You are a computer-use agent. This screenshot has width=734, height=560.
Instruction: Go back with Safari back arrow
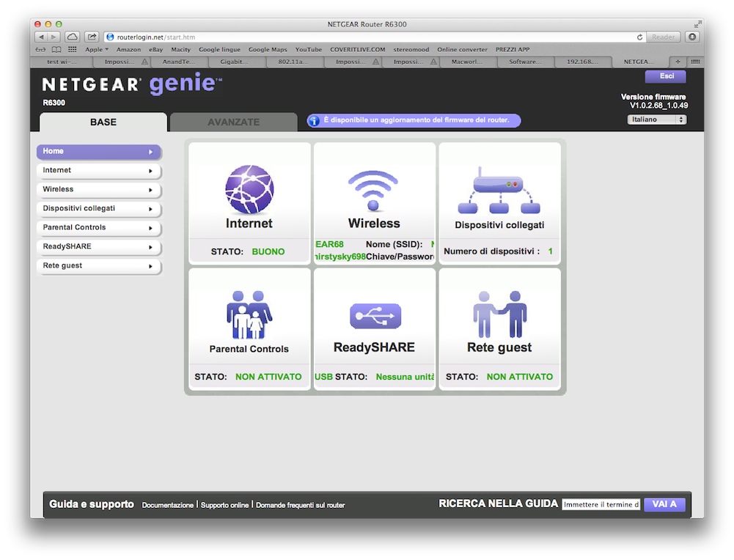pos(41,37)
